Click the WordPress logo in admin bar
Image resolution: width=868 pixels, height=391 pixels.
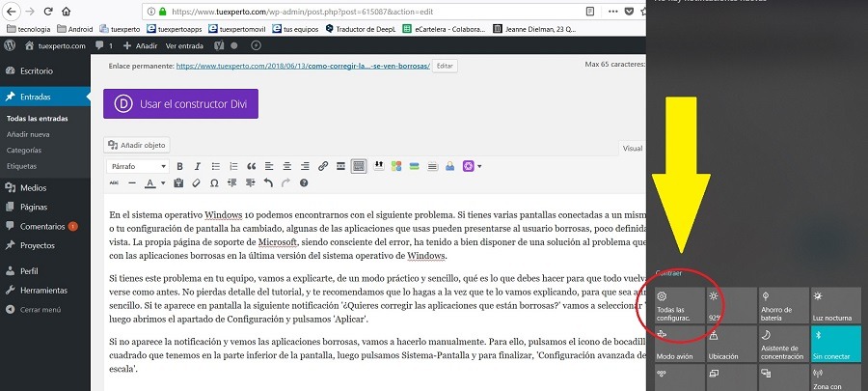point(10,46)
